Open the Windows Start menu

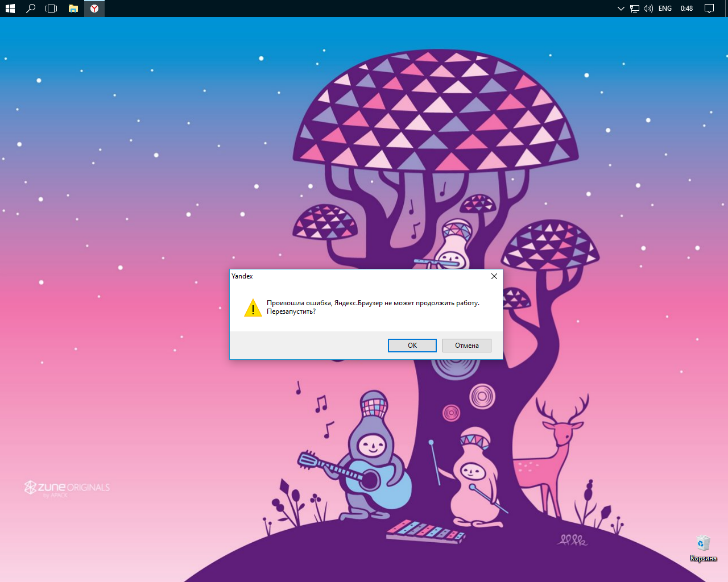click(10, 9)
